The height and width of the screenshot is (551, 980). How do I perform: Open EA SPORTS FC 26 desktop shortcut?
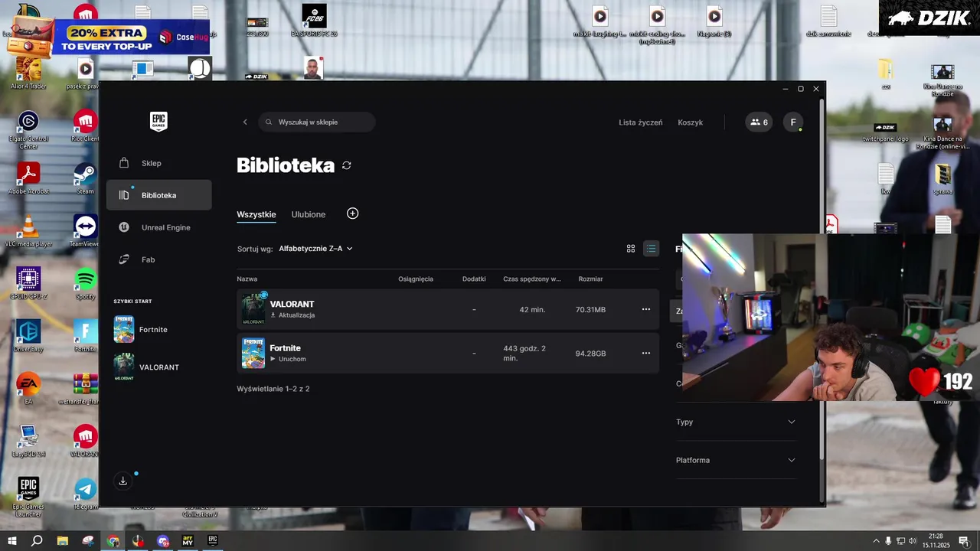[314, 21]
